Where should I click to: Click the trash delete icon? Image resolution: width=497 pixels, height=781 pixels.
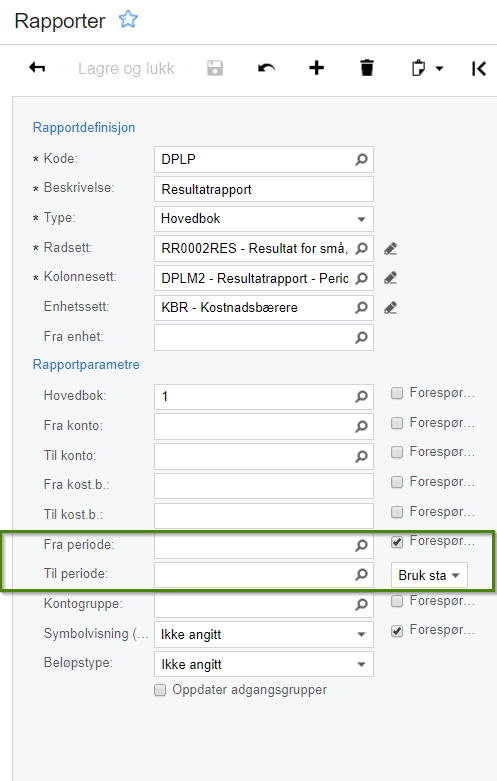[x=367, y=68]
